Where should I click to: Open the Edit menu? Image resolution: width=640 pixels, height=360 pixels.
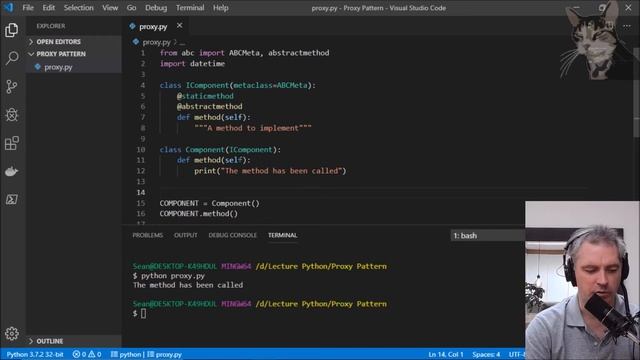pyautogui.click(x=49, y=8)
